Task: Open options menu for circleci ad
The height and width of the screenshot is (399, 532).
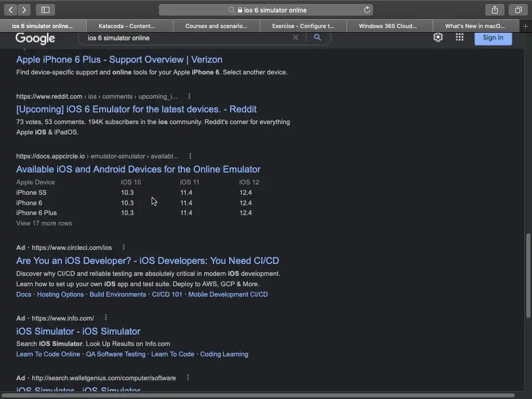Action: [x=124, y=247]
